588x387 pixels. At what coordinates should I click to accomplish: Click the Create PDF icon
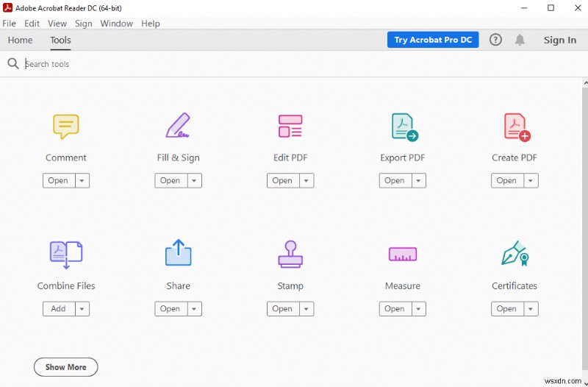(517, 127)
